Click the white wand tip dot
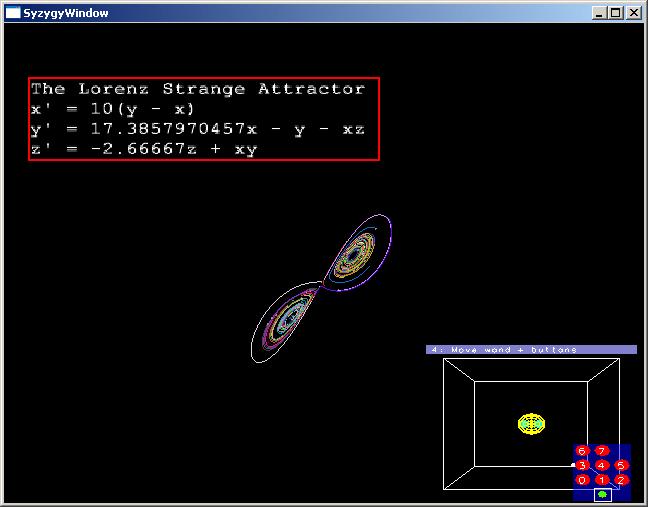This screenshot has width=648, height=507. pyautogui.click(x=573, y=465)
